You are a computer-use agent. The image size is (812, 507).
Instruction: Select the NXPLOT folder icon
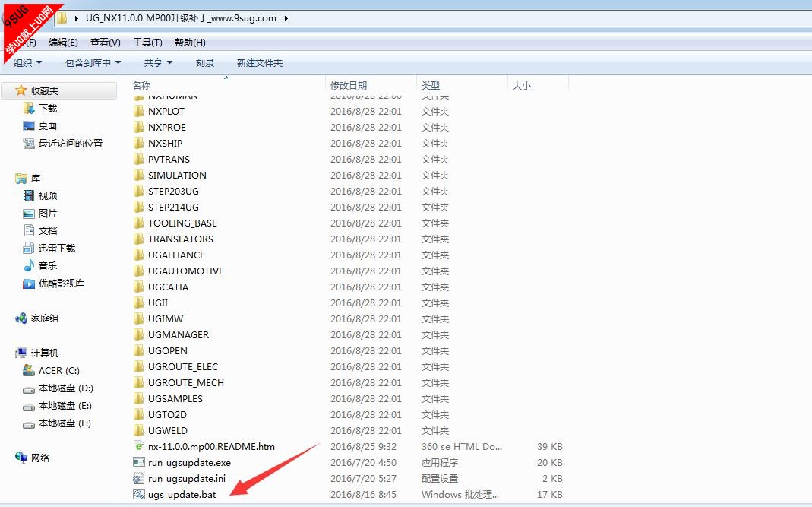click(x=139, y=111)
